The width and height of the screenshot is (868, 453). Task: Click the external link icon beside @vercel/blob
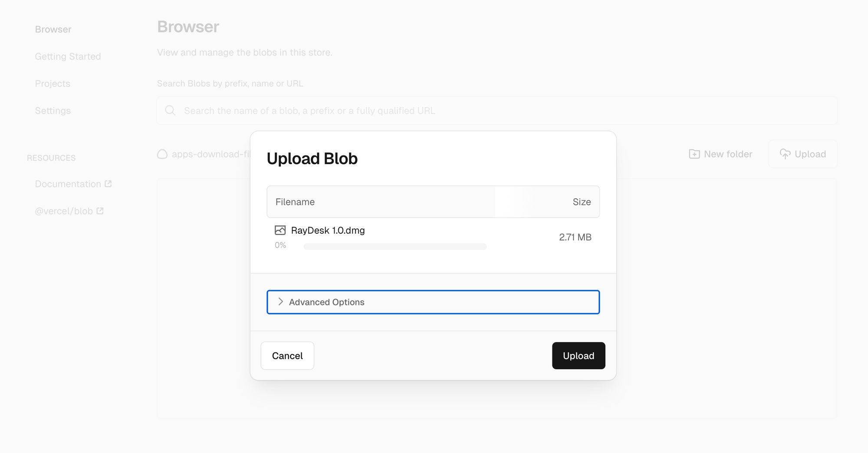coord(100,211)
